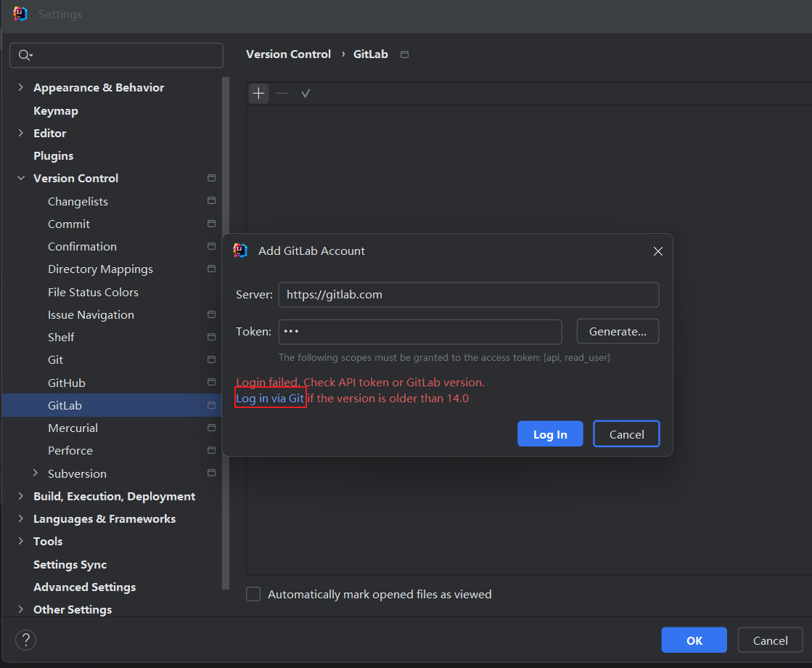Click the project-level icon on Git row

point(211,359)
